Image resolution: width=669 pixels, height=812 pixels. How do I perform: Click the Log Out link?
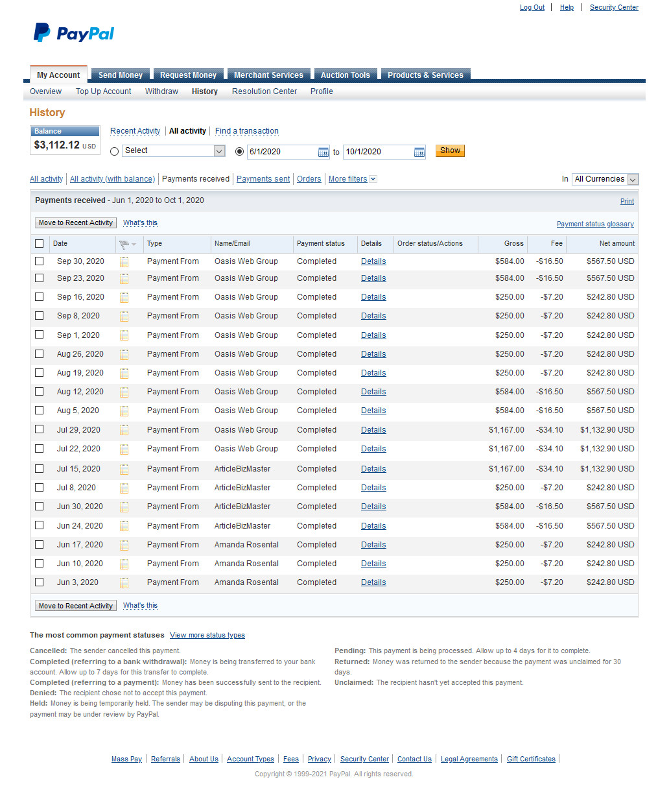(x=532, y=8)
